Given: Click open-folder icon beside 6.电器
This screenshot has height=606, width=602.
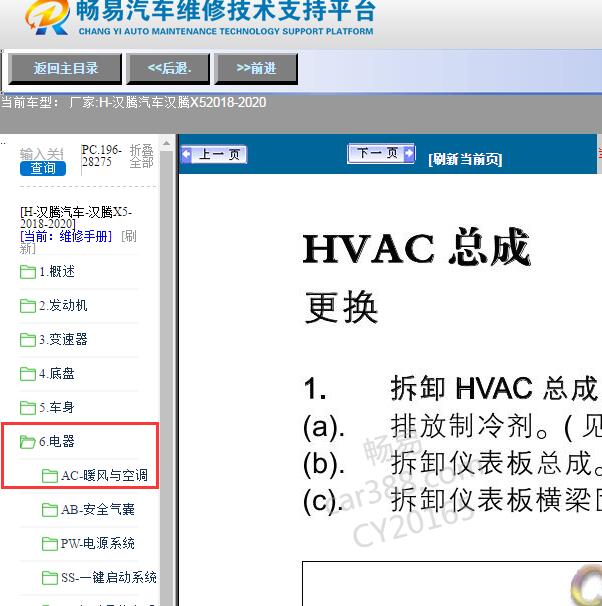Looking at the screenshot, I should (28, 442).
